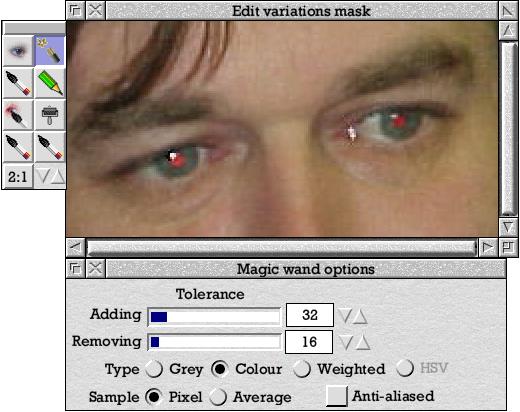Increase Adding tolerance with up arrow
520x412 pixels.
360,316
